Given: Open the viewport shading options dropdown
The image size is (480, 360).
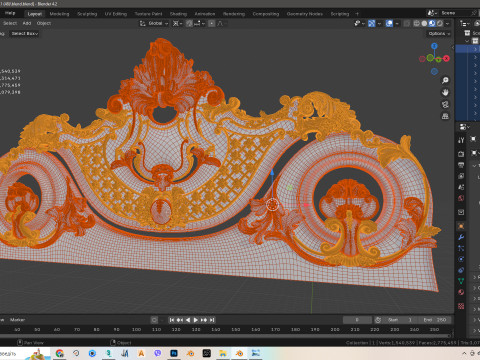Looking at the screenshot, I should pyautogui.click(x=447, y=23).
